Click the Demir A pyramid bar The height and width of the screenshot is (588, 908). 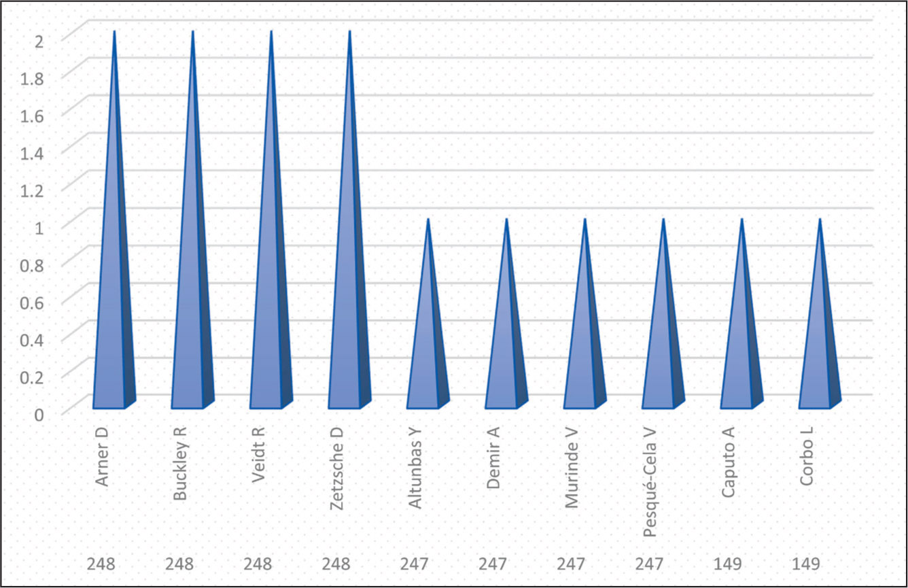tap(507, 313)
